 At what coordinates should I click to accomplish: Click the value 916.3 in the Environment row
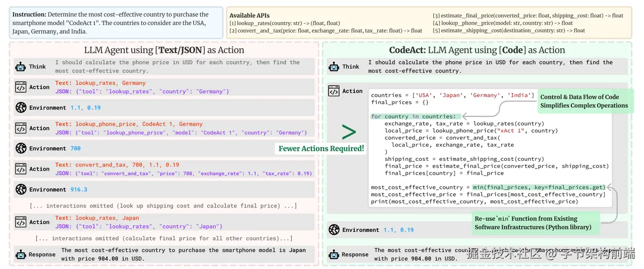pyautogui.click(x=78, y=190)
